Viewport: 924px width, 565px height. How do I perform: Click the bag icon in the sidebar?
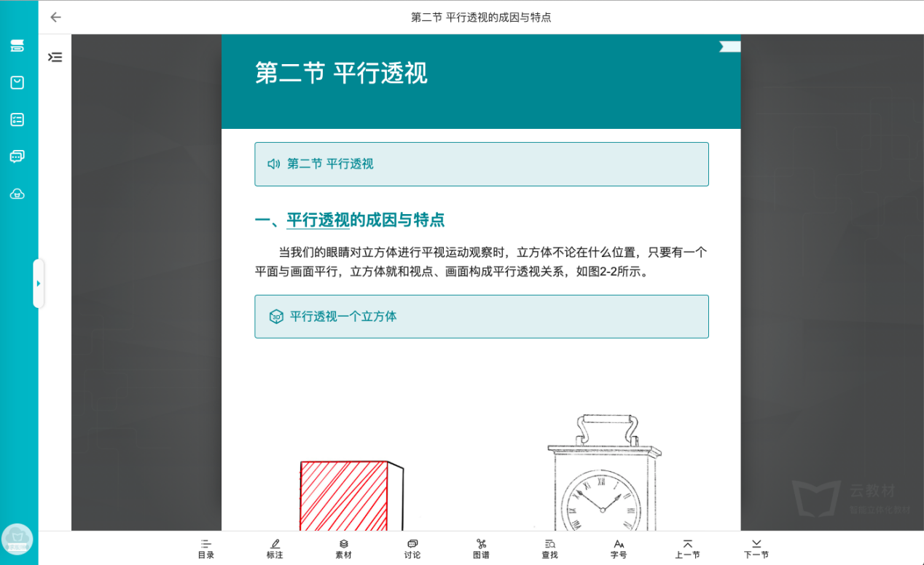(17, 82)
